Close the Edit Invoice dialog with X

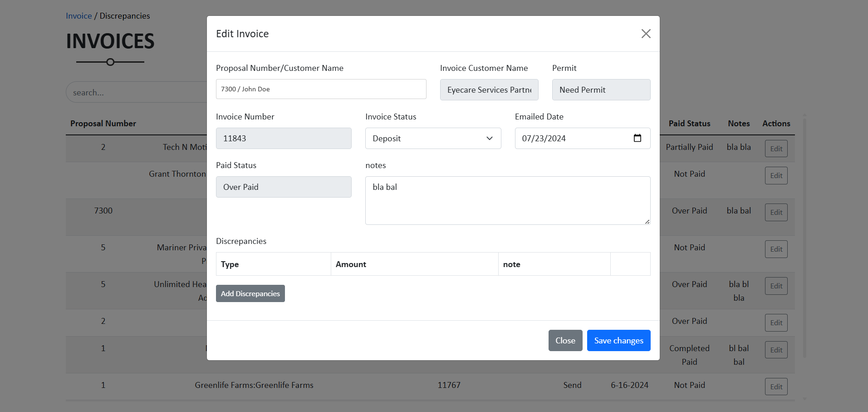click(x=646, y=34)
